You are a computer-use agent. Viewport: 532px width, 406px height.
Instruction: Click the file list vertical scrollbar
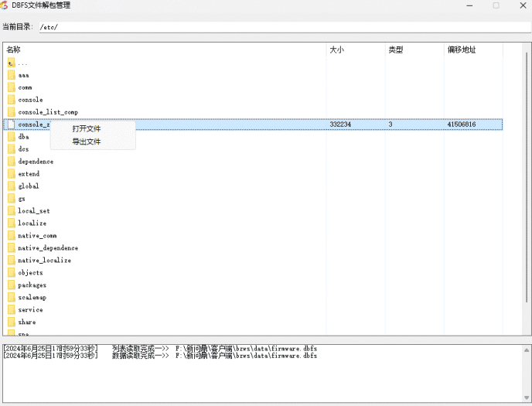click(x=527, y=176)
